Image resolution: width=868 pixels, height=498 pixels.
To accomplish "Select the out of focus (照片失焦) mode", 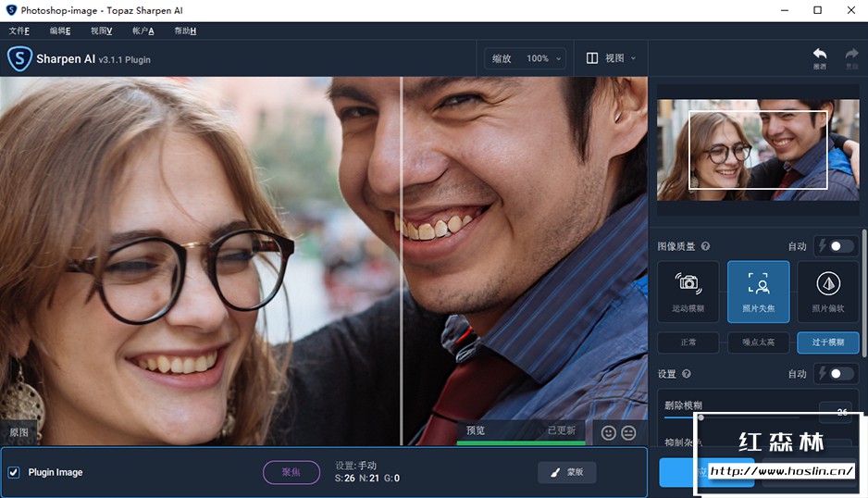I will (758, 292).
